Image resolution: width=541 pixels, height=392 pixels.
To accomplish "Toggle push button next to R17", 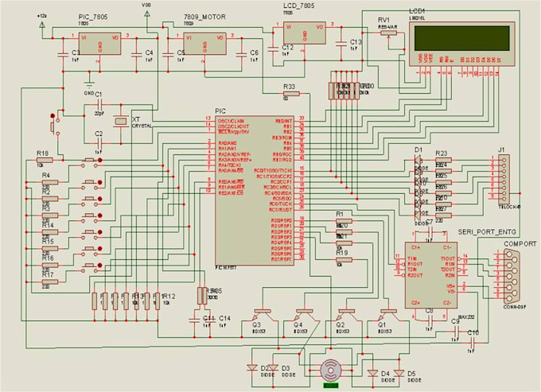I will 91,267.
